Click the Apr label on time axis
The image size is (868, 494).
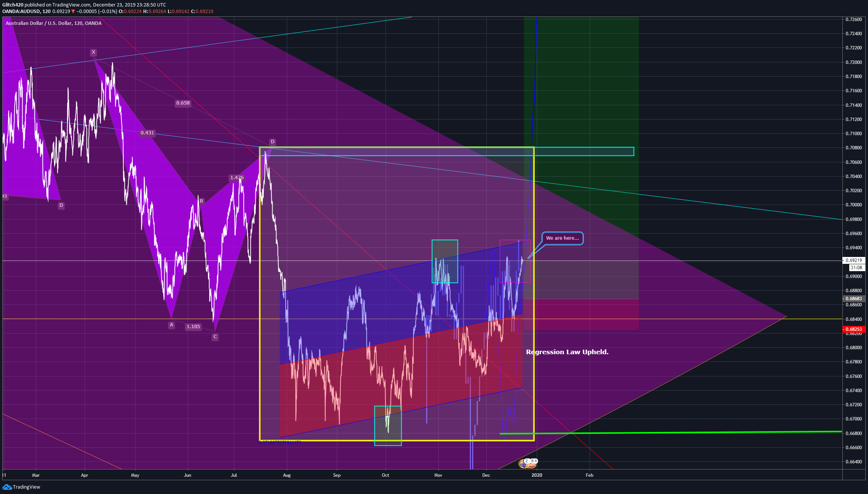tap(85, 475)
